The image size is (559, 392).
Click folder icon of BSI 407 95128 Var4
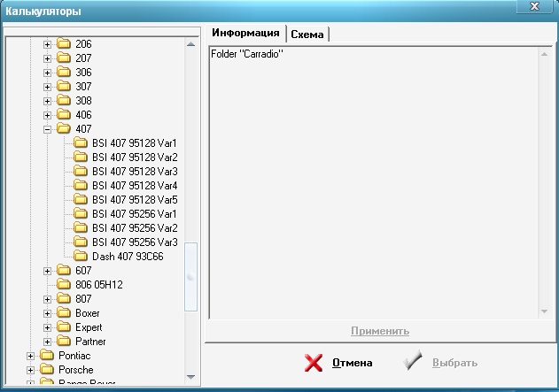pos(81,185)
